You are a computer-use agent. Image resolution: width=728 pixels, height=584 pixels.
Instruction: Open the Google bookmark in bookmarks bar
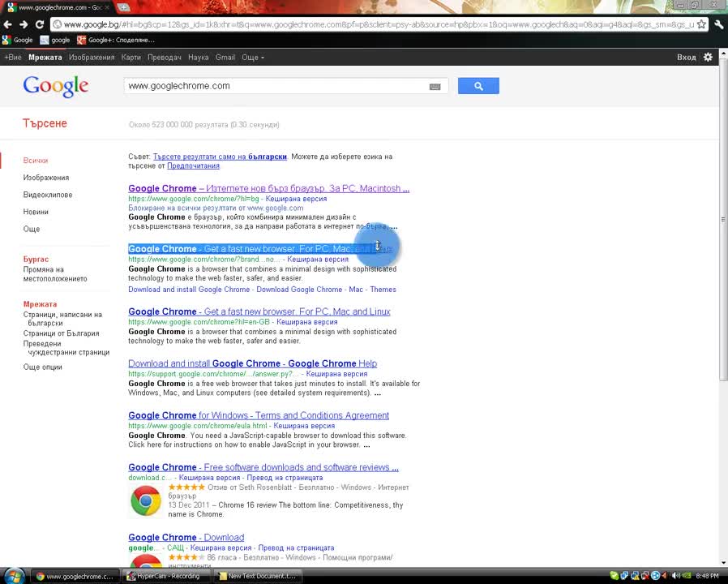pyautogui.click(x=18, y=40)
